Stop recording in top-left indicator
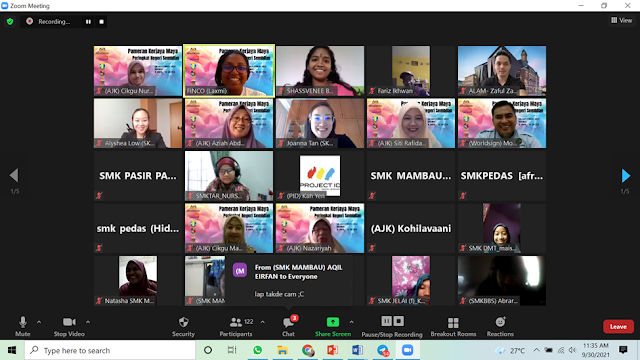Screen dimensions: 640x360 101,22
